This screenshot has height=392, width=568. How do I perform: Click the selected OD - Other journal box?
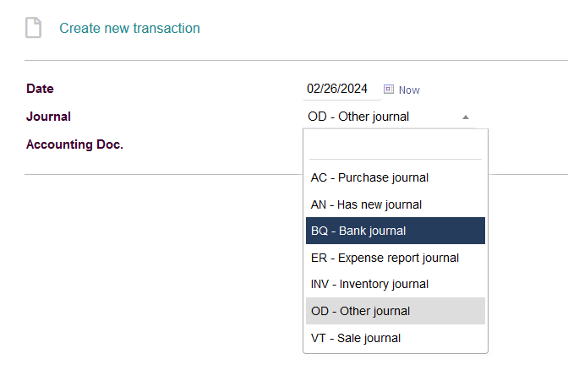point(389,117)
